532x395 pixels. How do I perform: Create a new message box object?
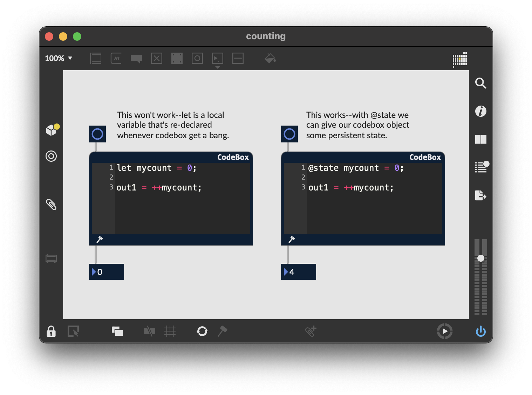click(116, 58)
